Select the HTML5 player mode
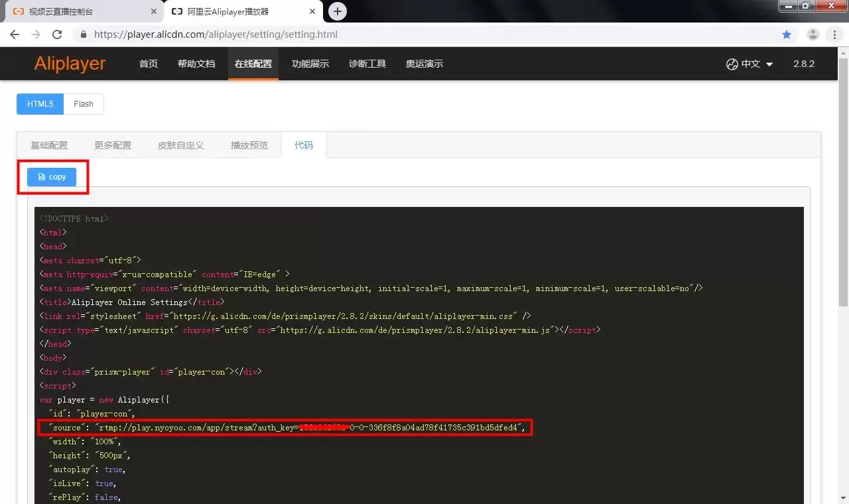 [40, 104]
